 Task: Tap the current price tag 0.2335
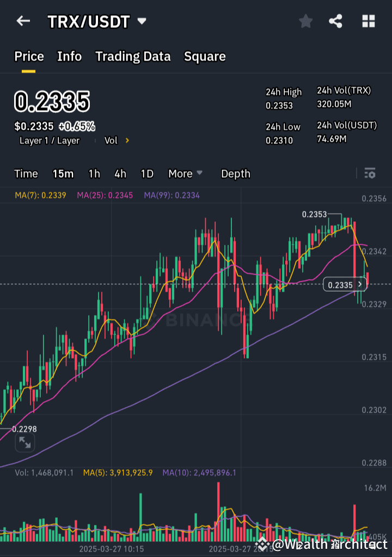click(343, 284)
